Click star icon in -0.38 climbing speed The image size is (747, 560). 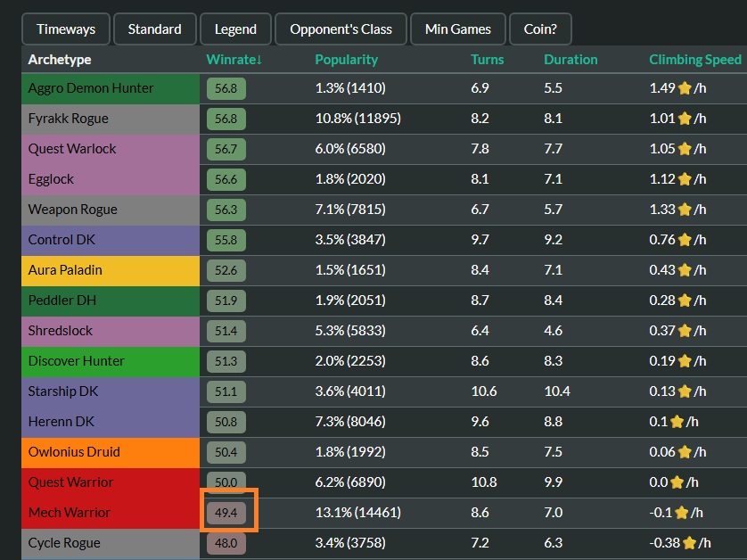click(689, 543)
